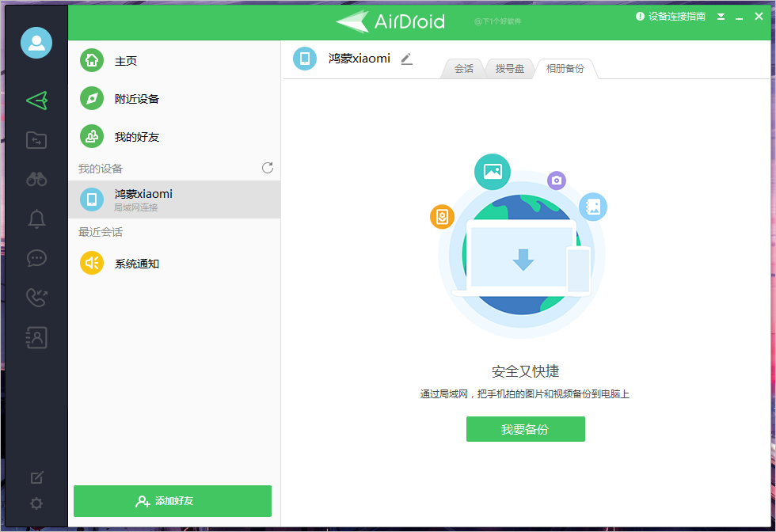Click the feedback compose icon
The width and height of the screenshot is (776, 532).
[x=36, y=477]
